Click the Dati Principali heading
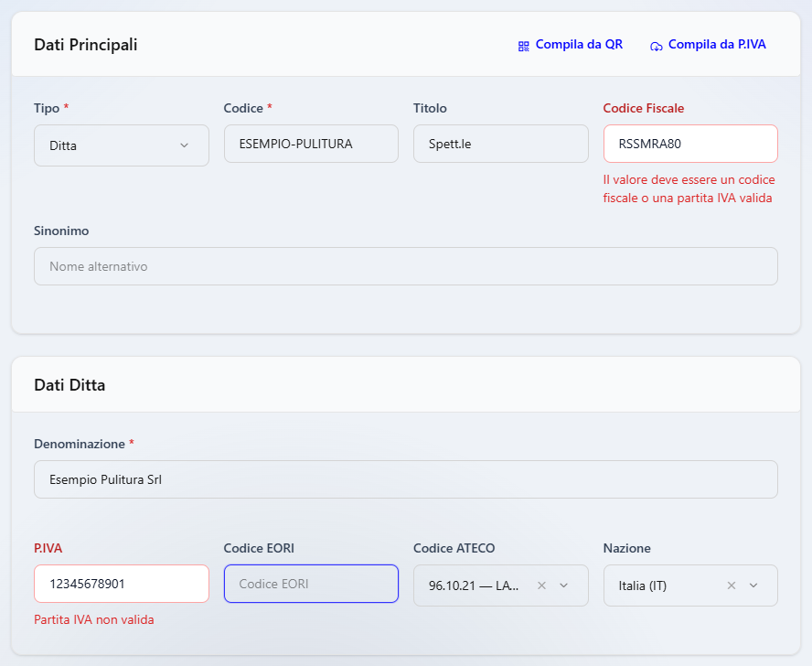Image resolution: width=812 pixels, height=666 pixels. click(86, 45)
